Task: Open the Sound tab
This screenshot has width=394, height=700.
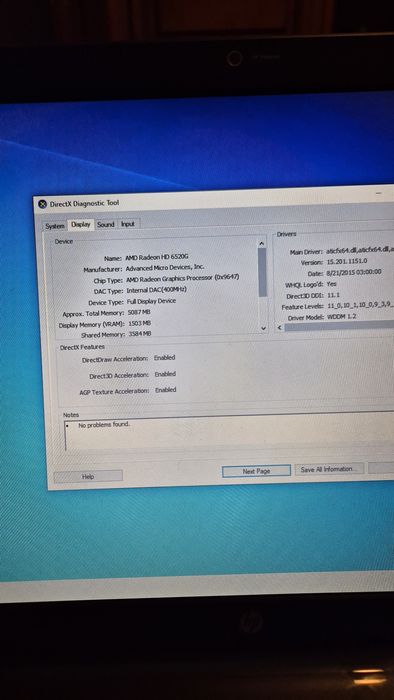Action: point(106,225)
